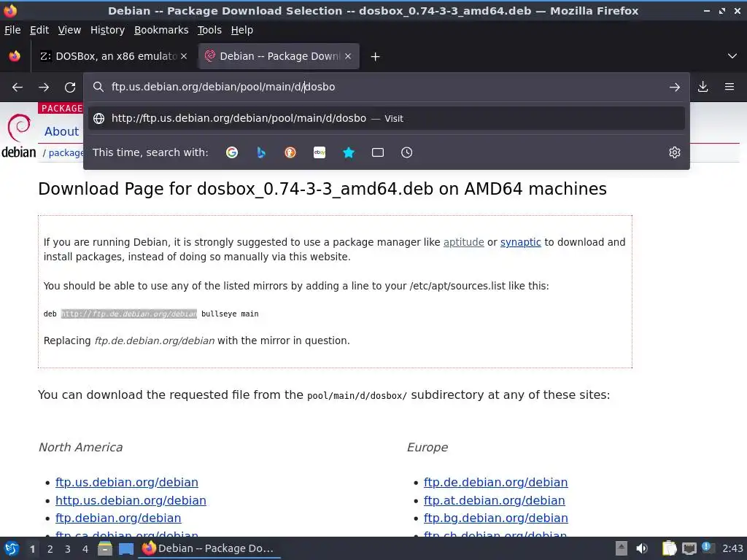This screenshot has width=747, height=560.
Task: Open the clipboard manager tray icon
Action: pos(669,548)
